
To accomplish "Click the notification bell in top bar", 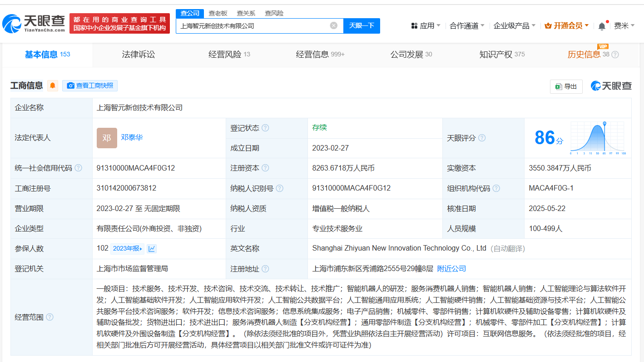I will point(602,26).
